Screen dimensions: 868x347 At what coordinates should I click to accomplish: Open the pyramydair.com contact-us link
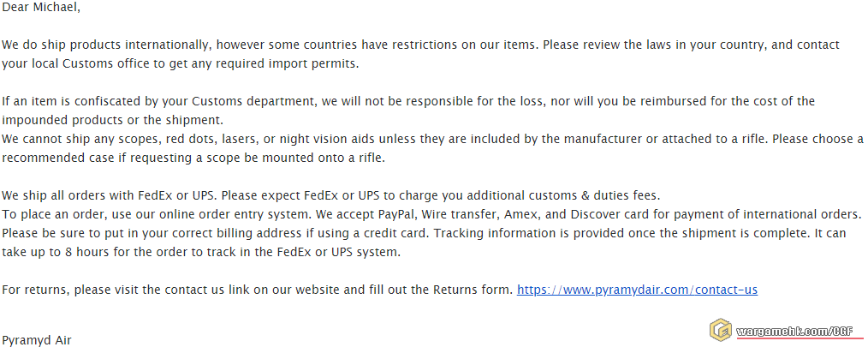pos(637,290)
